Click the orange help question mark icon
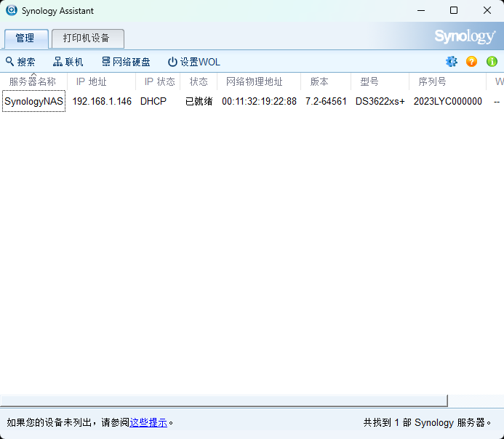The image size is (504, 439). point(471,62)
